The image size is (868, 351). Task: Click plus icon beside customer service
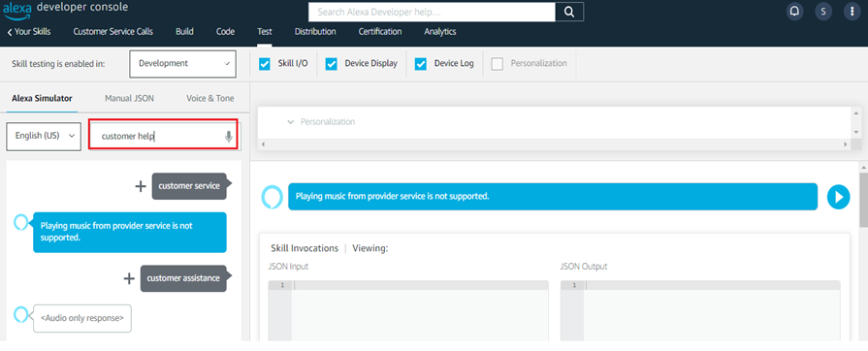142,186
